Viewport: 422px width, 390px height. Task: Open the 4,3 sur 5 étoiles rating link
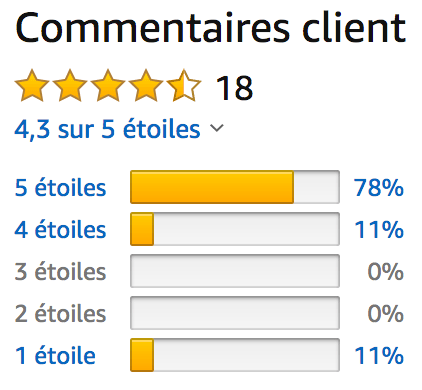(x=107, y=129)
